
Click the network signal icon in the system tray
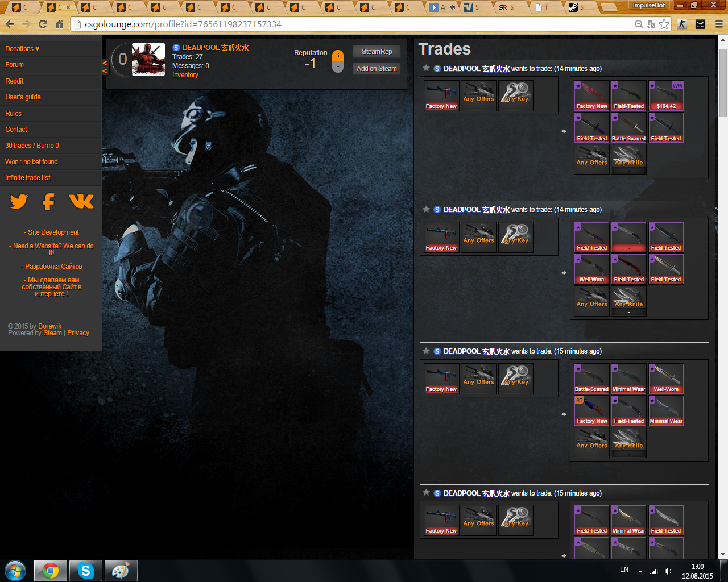point(654,571)
